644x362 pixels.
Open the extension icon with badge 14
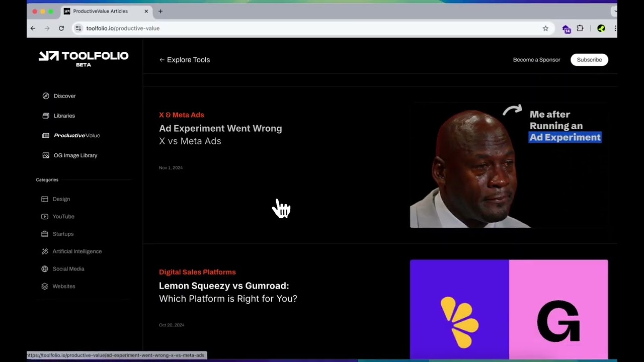click(x=567, y=29)
